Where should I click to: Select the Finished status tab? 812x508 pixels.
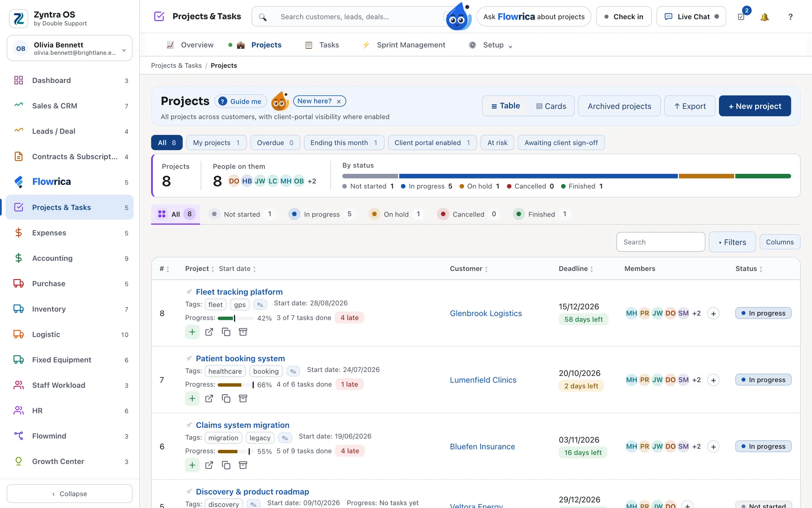(542, 214)
